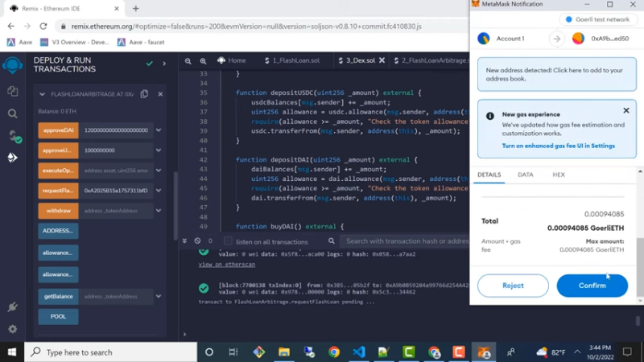Click getBalance function button
Image resolution: width=644 pixels, height=362 pixels.
58,296
